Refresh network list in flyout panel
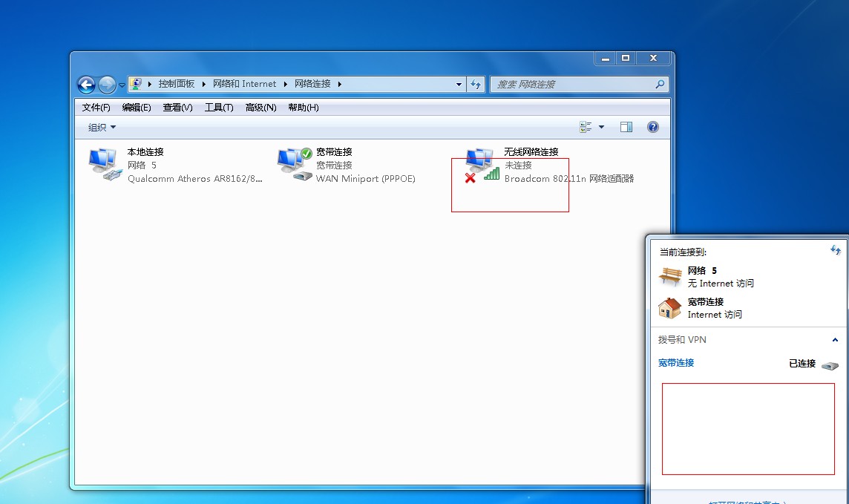The width and height of the screenshot is (849, 504). [x=836, y=250]
